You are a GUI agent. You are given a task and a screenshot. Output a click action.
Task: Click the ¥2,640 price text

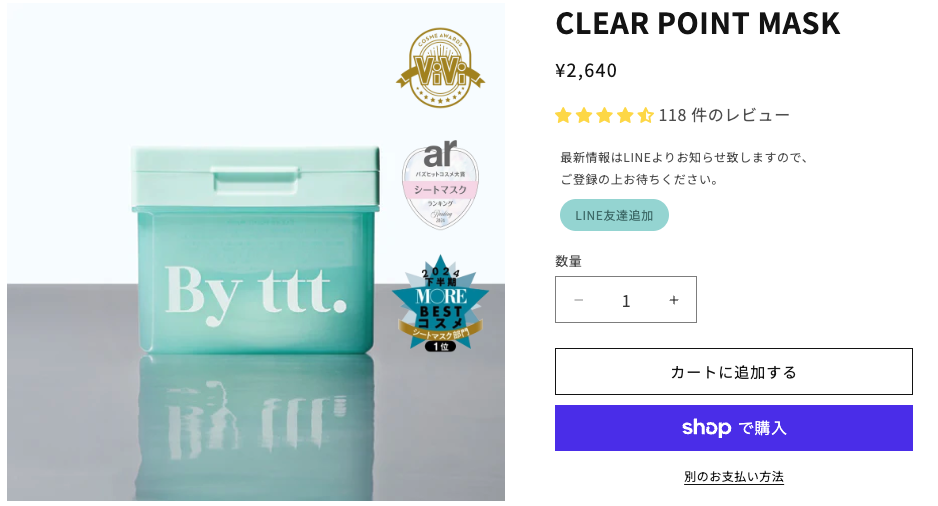point(586,70)
